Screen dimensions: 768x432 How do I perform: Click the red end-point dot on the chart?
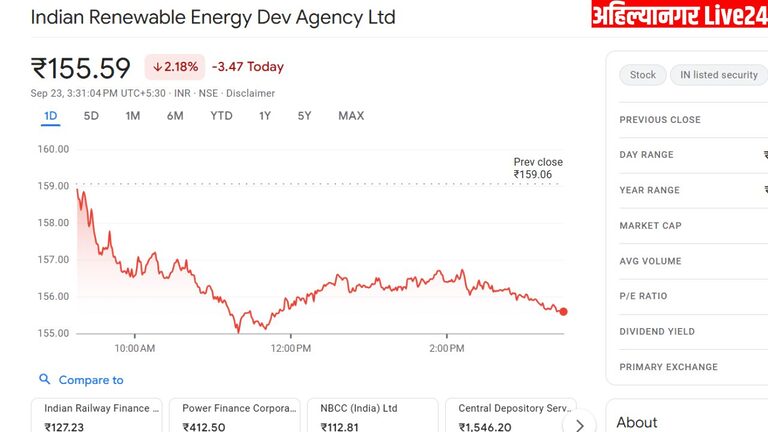click(x=564, y=312)
